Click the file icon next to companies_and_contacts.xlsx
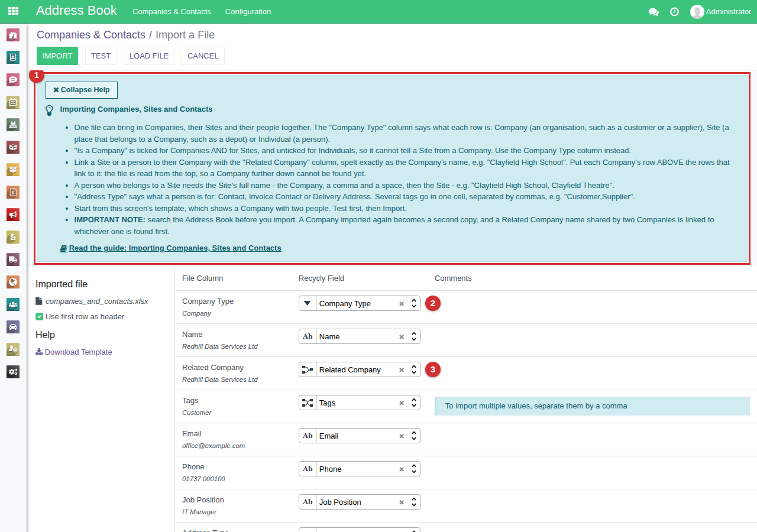 [39, 301]
